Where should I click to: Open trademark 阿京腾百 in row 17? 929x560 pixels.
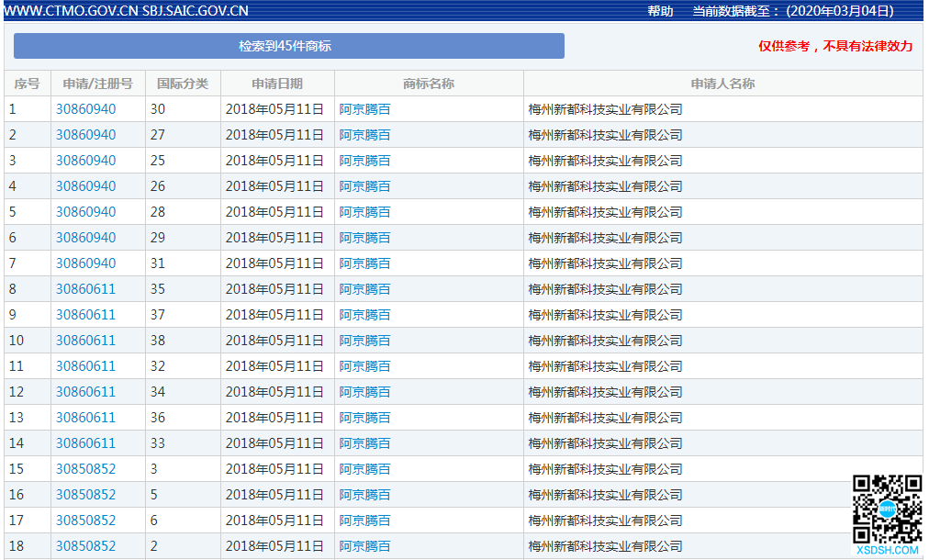365,521
